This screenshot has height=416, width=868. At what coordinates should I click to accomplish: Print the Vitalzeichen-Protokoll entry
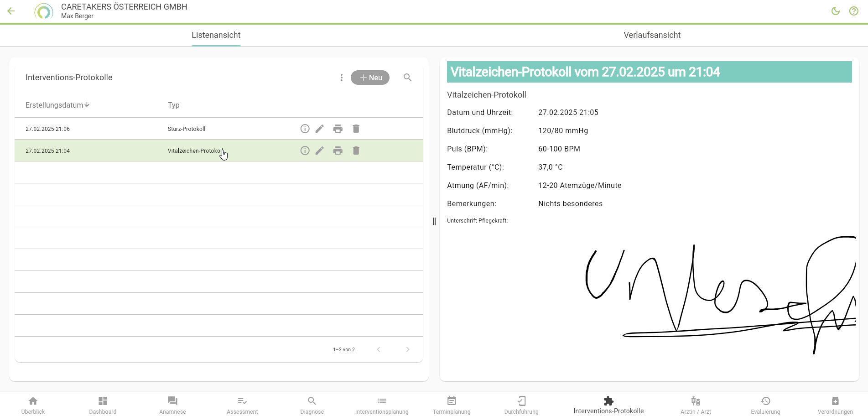tap(338, 151)
